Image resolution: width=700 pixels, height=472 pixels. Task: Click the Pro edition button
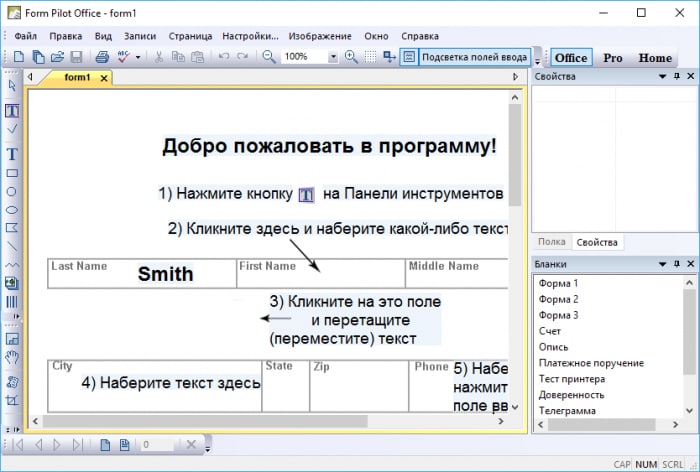[x=612, y=58]
